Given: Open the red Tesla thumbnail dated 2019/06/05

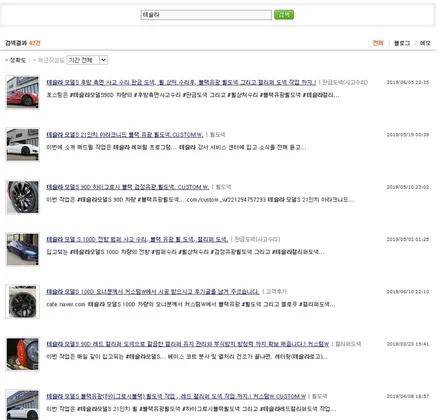Looking at the screenshot, I should coord(22,92).
